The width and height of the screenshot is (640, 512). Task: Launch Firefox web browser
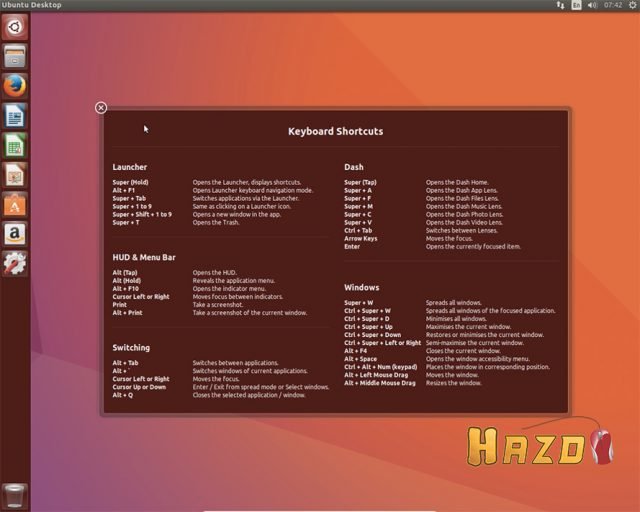[x=14, y=87]
